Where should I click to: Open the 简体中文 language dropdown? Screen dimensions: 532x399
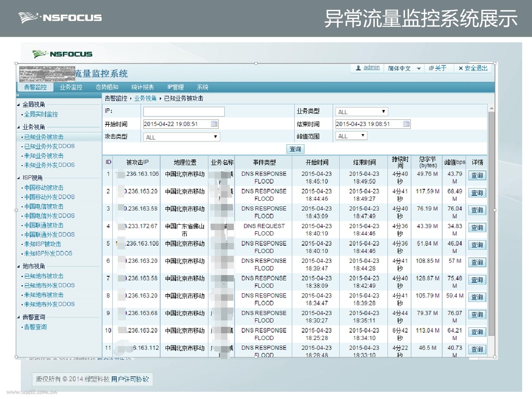(404, 68)
